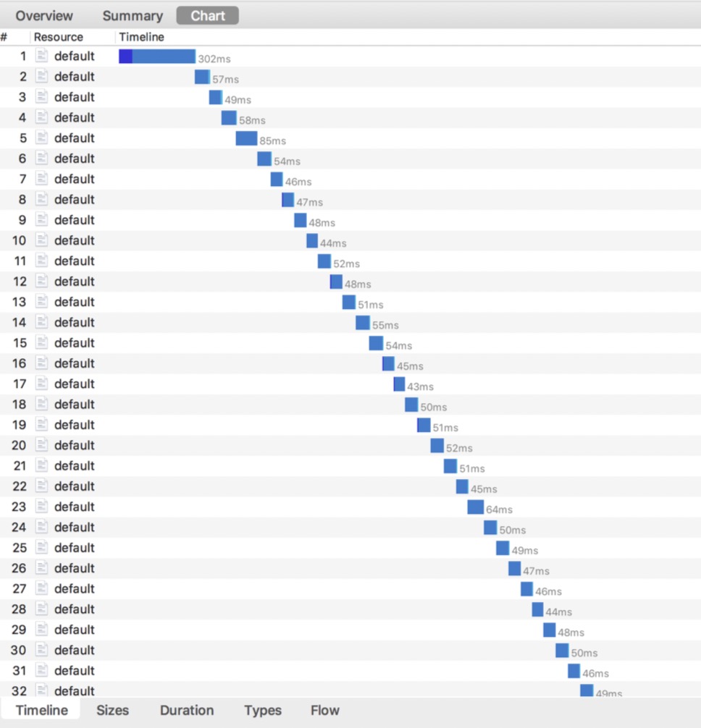
Task: Click the row number 32
Action: pos(19,691)
